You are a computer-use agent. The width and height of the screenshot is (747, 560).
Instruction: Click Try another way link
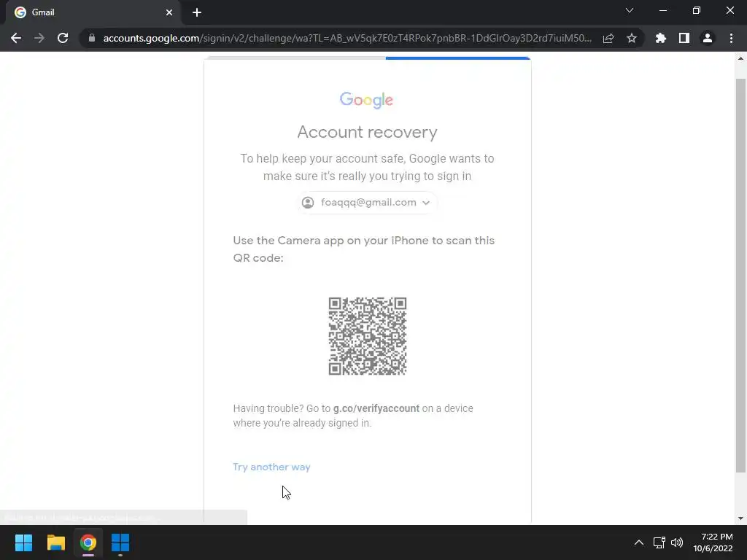click(271, 467)
